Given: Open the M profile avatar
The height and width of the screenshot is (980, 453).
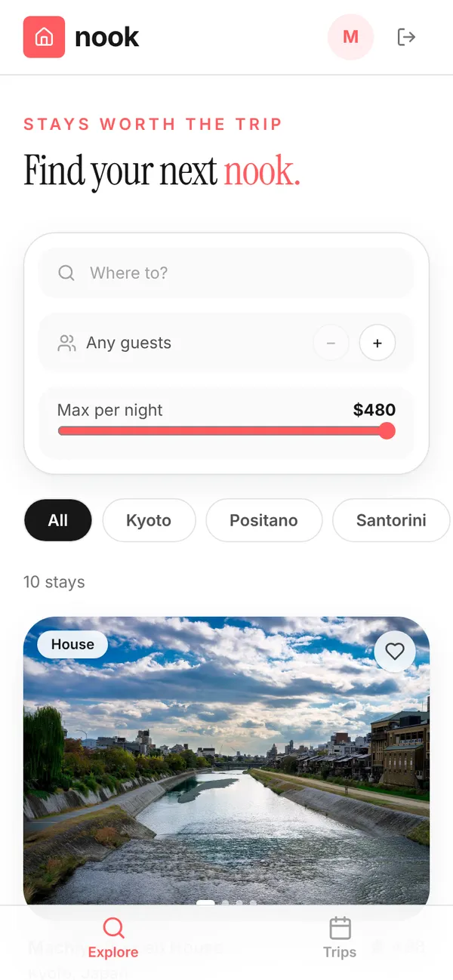Looking at the screenshot, I should pos(350,37).
